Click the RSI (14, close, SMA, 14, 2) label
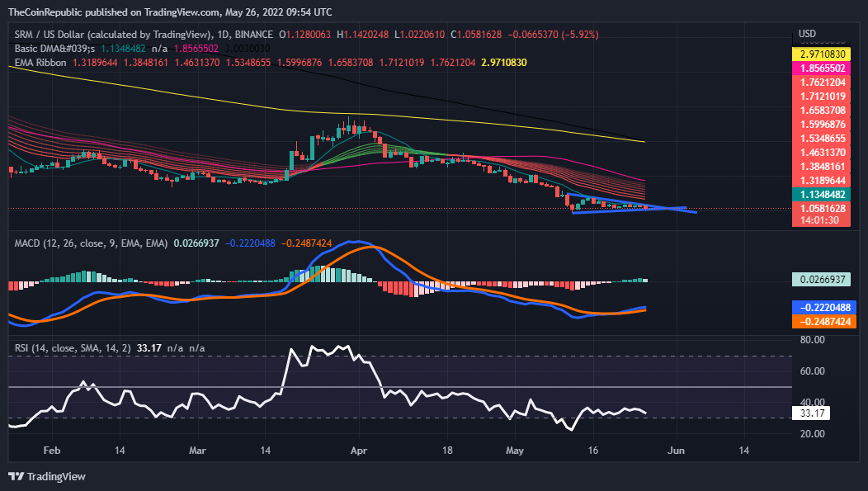Image resolution: width=868 pixels, height=491 pixels. [x=73, y=348]
